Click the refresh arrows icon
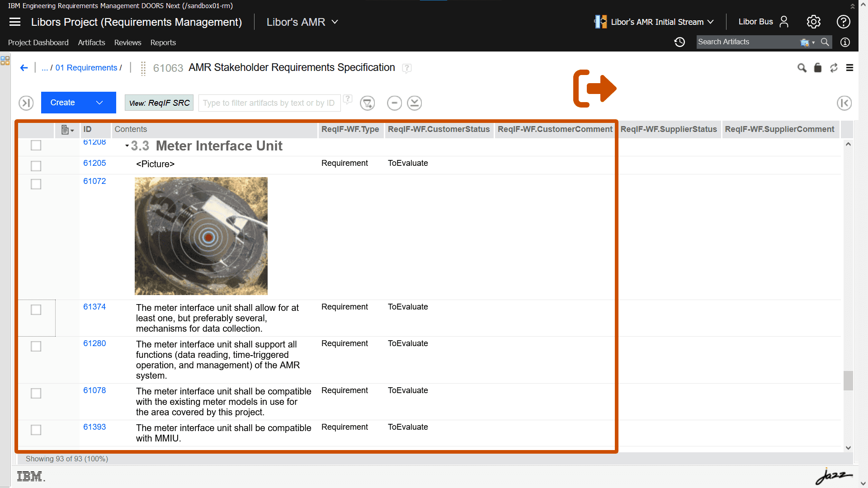Image resolution: width=868 pixels, height=488 pixels. (834, 68)
